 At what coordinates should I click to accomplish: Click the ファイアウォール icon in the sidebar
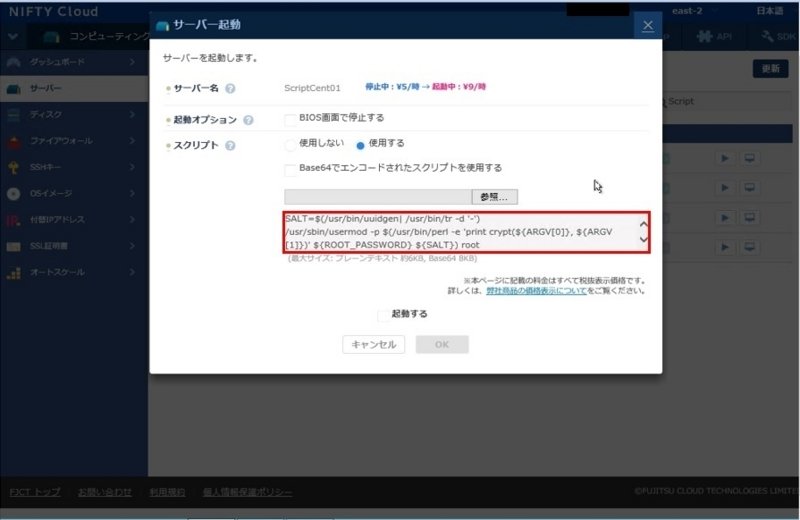point(13,141)
